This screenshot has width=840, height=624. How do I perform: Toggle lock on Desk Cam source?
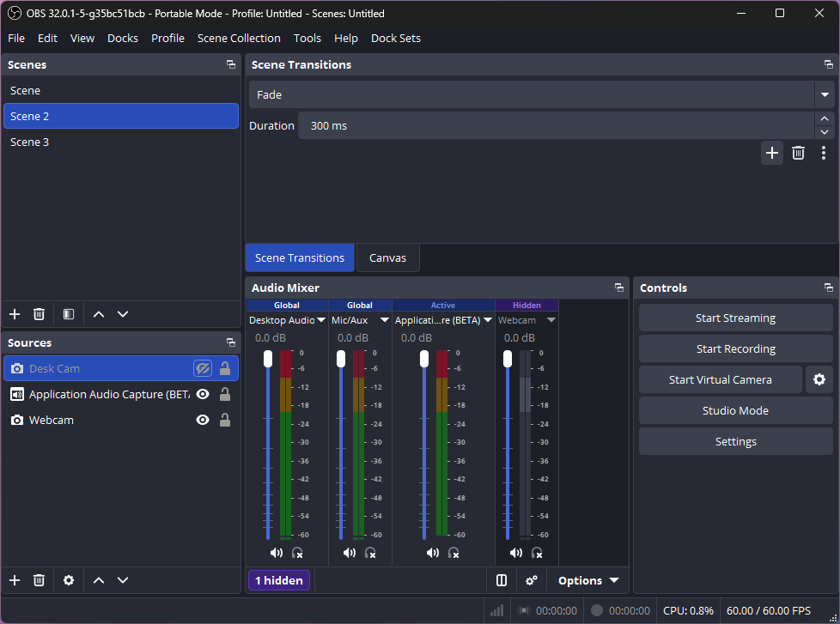click(225, 368)
